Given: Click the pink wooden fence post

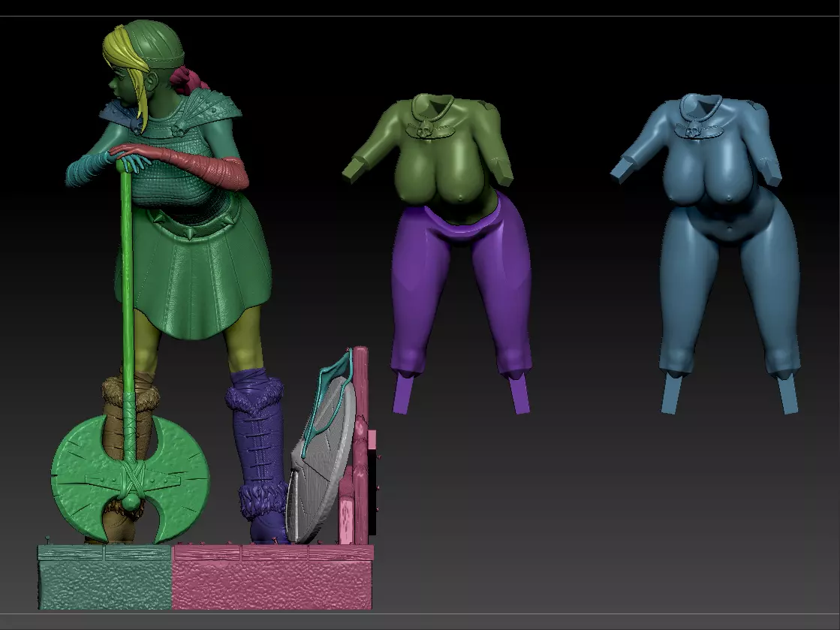Looking at the screenshot, I should click(x=360, y=445).
